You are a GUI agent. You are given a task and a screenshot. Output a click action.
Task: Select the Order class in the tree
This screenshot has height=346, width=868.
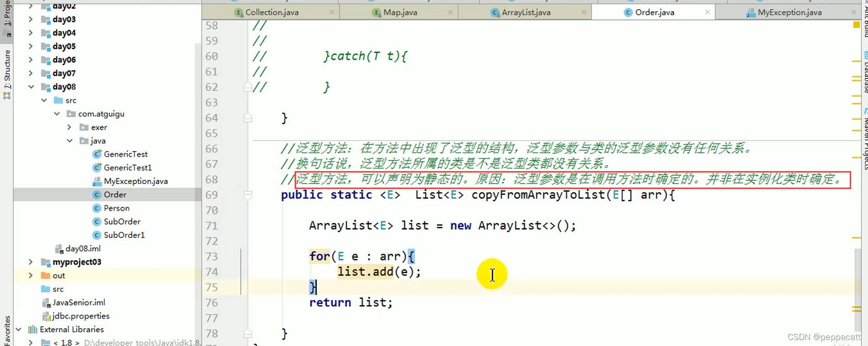pos(115,194)
